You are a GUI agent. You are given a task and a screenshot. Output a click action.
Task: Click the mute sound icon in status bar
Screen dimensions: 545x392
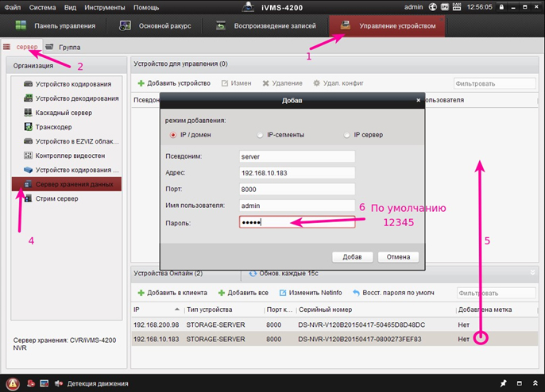pyautogui.click(x=59, y=383)
